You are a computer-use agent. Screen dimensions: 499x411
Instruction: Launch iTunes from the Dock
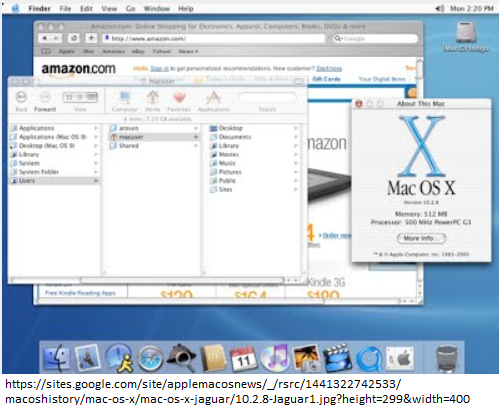[x=275, y=358]
